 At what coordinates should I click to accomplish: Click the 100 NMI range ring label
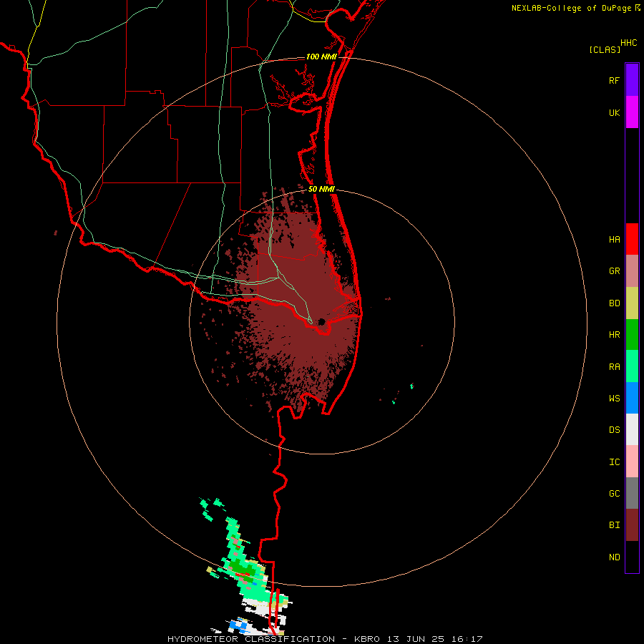321,57
